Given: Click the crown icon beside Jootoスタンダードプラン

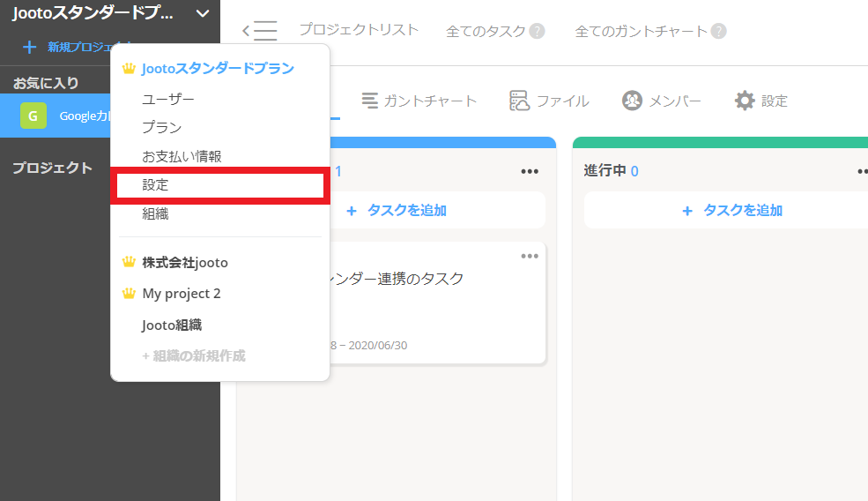Looking at the screenshot, I should click(129, 68).
